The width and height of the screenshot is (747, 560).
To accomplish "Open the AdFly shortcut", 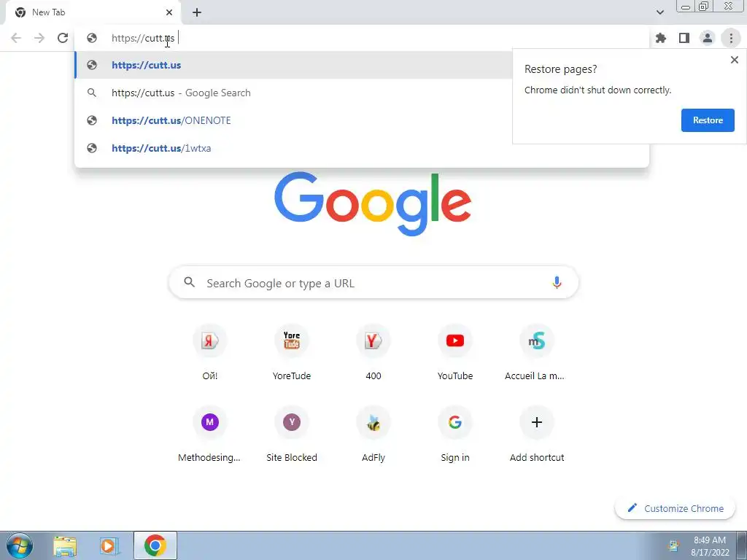I will (x=373, y=435).
